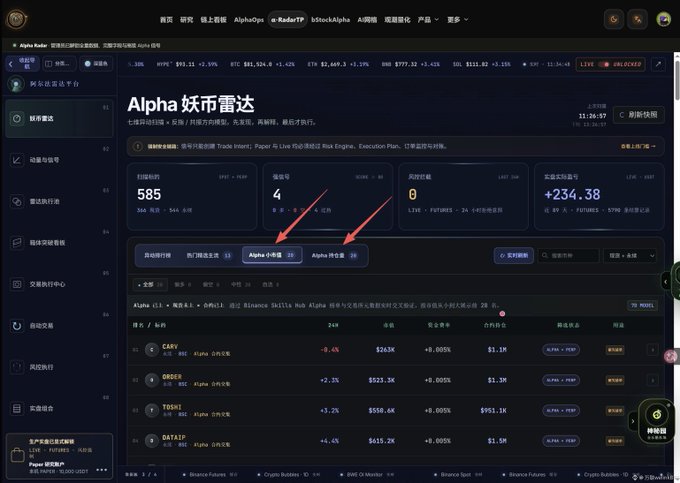Expand the 神秘园 widget arrow
Image resolution: width=680 pixels, height=483 pixels.
tap(633, 421)
